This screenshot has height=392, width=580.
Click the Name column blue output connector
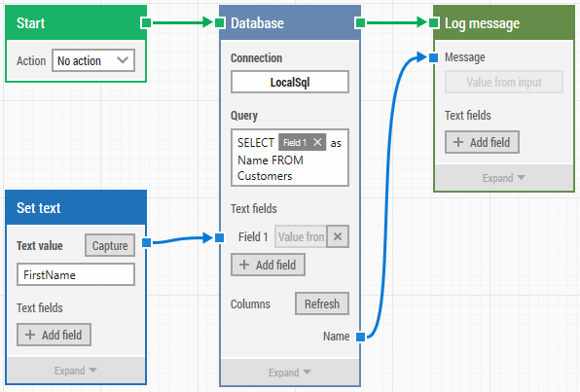click(x=361, y=337)
